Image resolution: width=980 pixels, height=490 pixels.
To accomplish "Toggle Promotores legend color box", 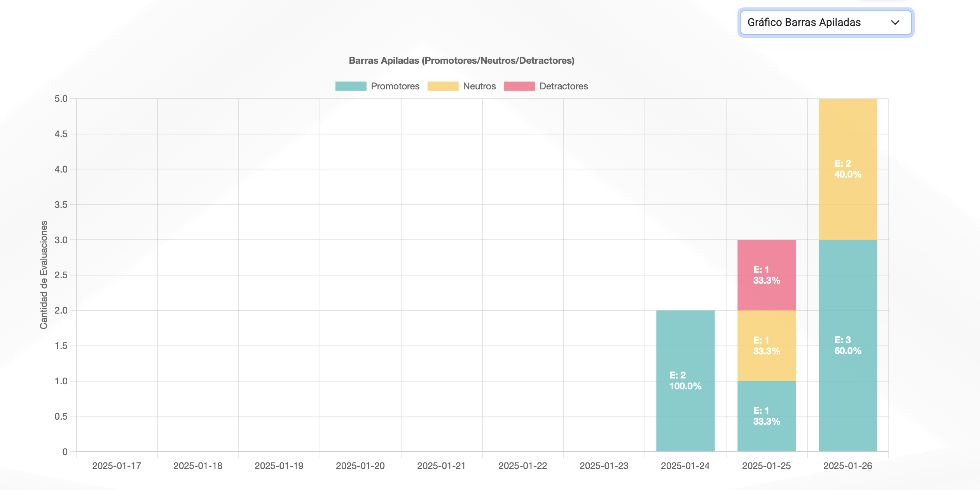I will point(351,86).
